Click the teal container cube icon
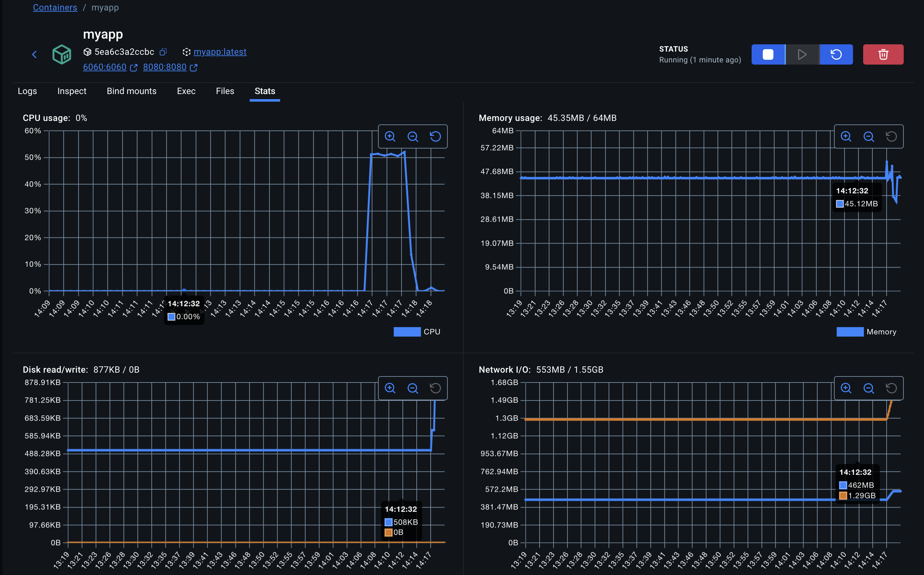This screenshot has width=924, height=575. (x=62, y=54)
